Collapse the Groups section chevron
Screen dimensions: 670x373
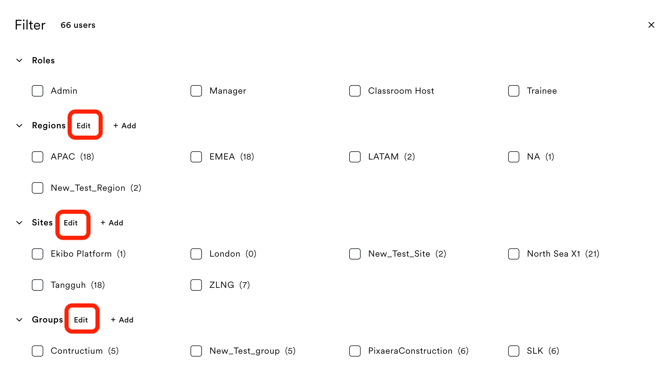(19, 320)
